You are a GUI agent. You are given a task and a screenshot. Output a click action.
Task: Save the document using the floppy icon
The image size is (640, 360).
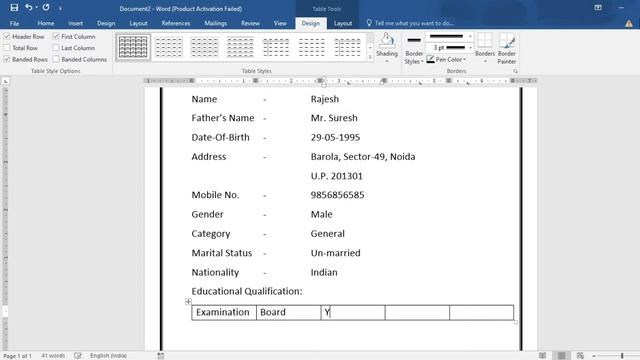tap(14, 8)
